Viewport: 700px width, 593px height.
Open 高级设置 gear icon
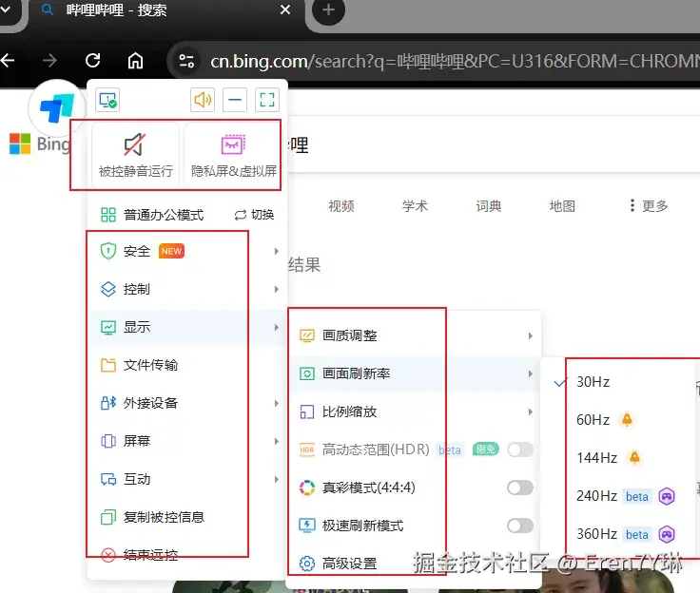coord(307,564)
